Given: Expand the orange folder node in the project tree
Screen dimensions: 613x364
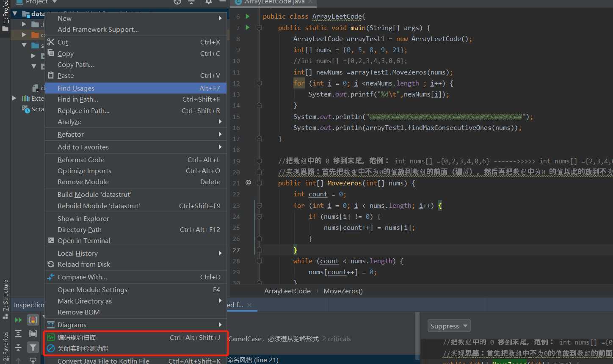Looking at the screenshot, I should (x=25, y=35).
